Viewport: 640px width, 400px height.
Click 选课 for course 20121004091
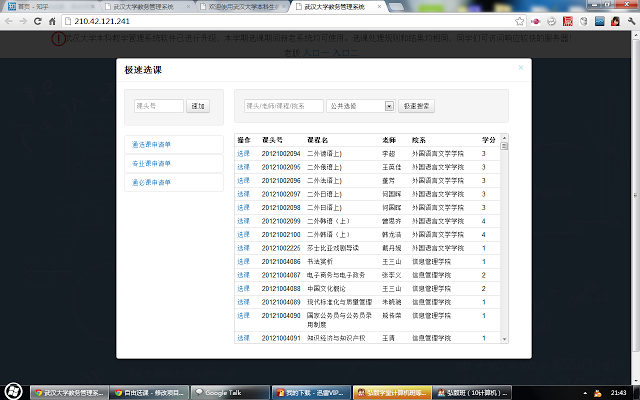tap(243, 338)
